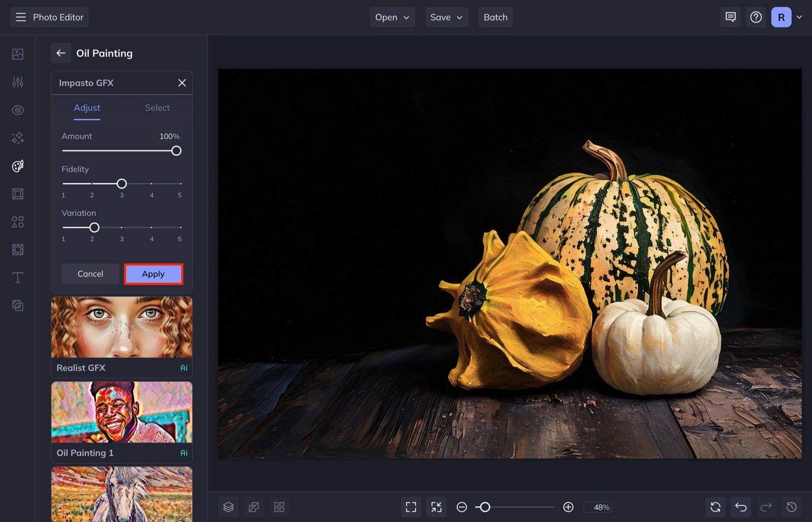Open the AI sparkles effects icon

click(x=17, y=138)
